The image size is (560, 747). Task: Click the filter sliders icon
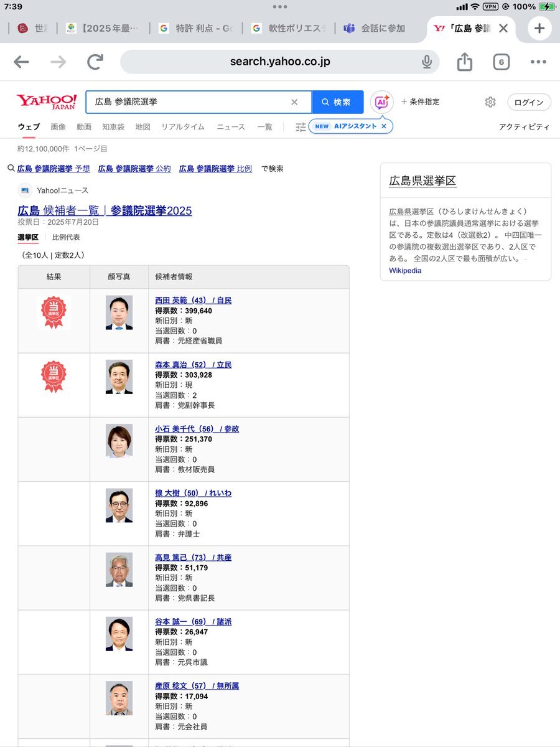point(301,127)
